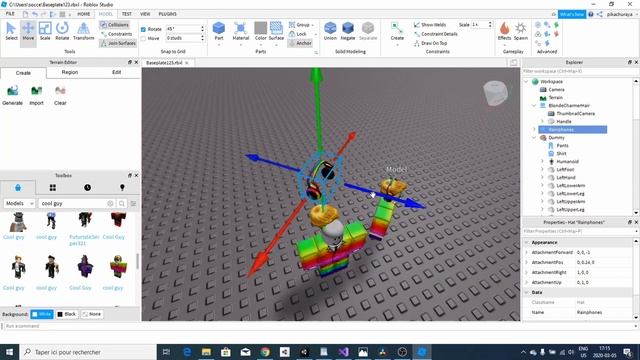Set Toolbox background to None
This screenshot has width=640, height=360.
pyautogui.click(x=91, y=314)
